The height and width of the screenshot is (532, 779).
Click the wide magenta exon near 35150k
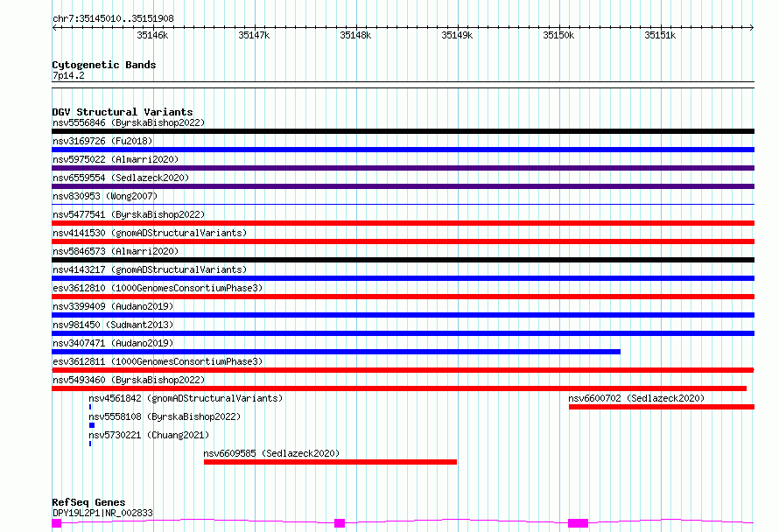click(578, 523)
